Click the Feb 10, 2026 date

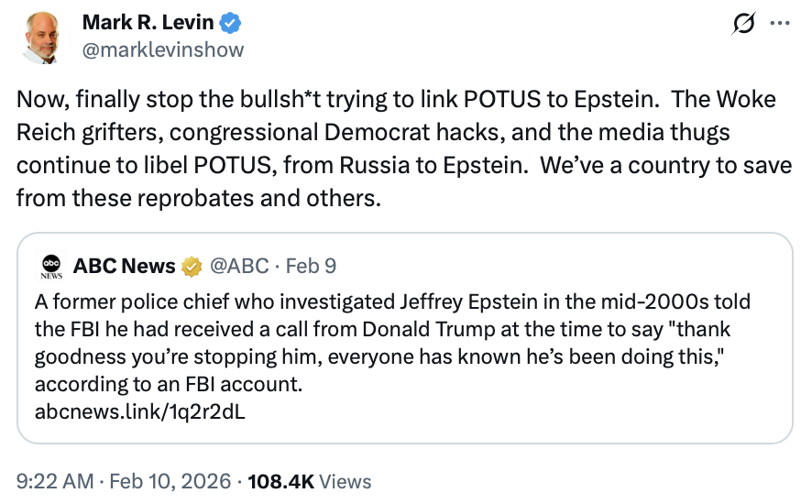pos(169,480)
